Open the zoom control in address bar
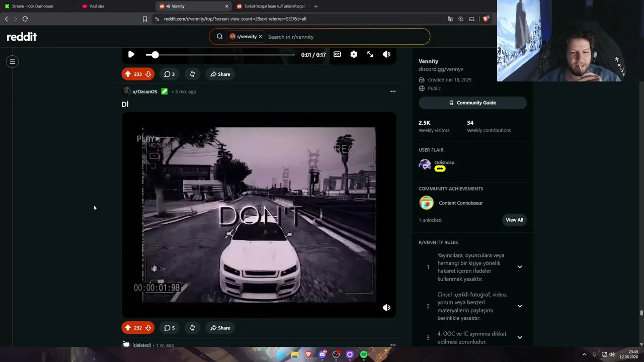This screenshot has height=362, width=644. coord(461,19)
